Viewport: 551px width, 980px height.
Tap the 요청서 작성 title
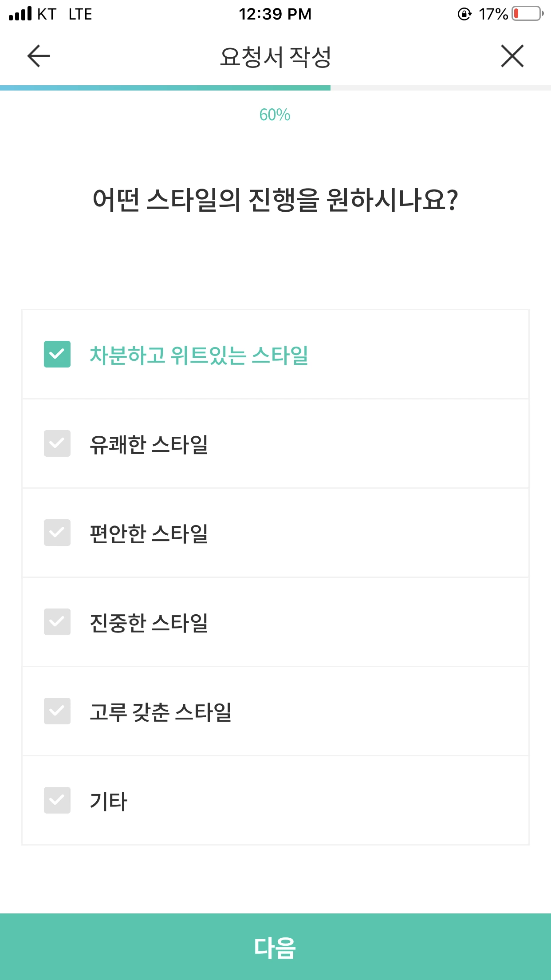[x=275, y=57]
